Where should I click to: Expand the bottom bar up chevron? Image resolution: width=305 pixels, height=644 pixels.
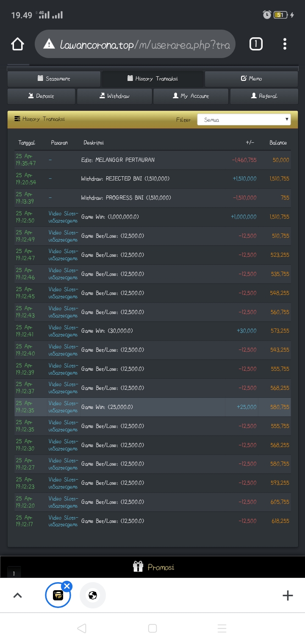point(17,595)
